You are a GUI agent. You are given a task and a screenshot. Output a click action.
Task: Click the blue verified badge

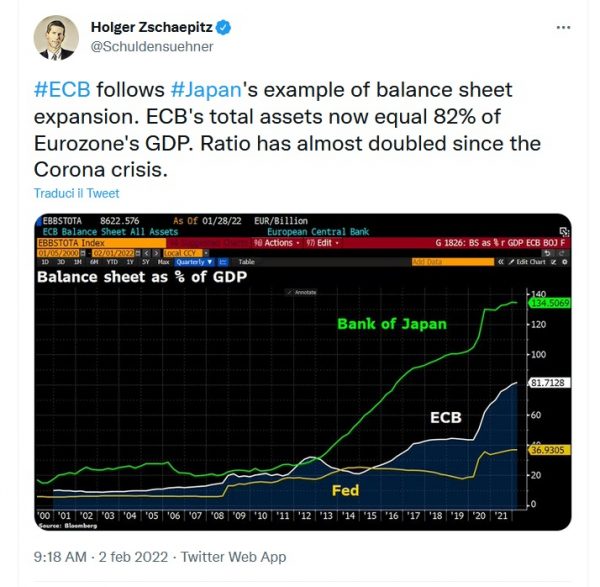click(x=223, y=28)
